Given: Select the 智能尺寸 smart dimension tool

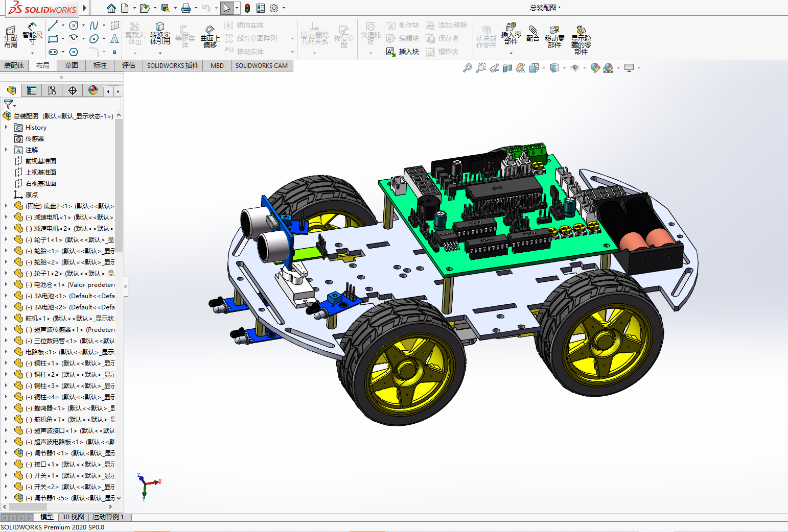Looking at the screenshot, I should point(32,34).
